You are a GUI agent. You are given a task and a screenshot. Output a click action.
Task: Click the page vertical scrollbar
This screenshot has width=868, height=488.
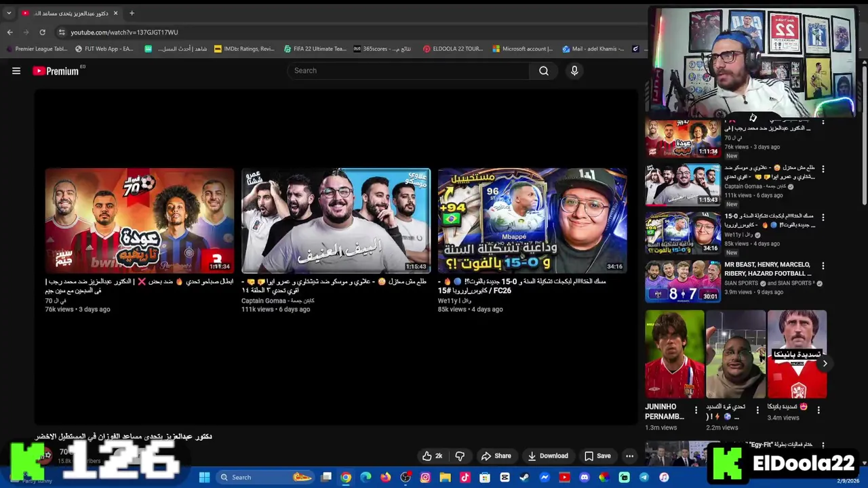coord(865,136)
